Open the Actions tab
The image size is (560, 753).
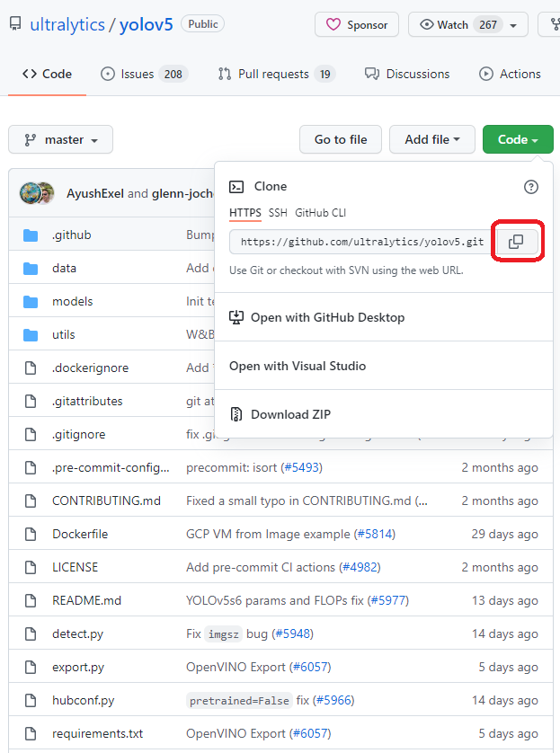click(510, 74)
